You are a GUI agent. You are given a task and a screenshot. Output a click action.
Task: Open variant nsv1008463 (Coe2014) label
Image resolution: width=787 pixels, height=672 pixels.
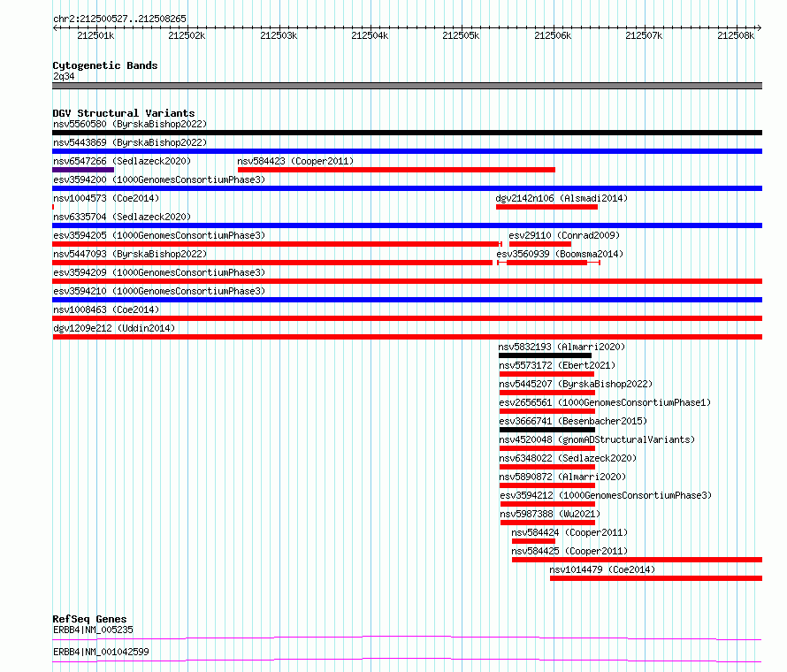106,309
